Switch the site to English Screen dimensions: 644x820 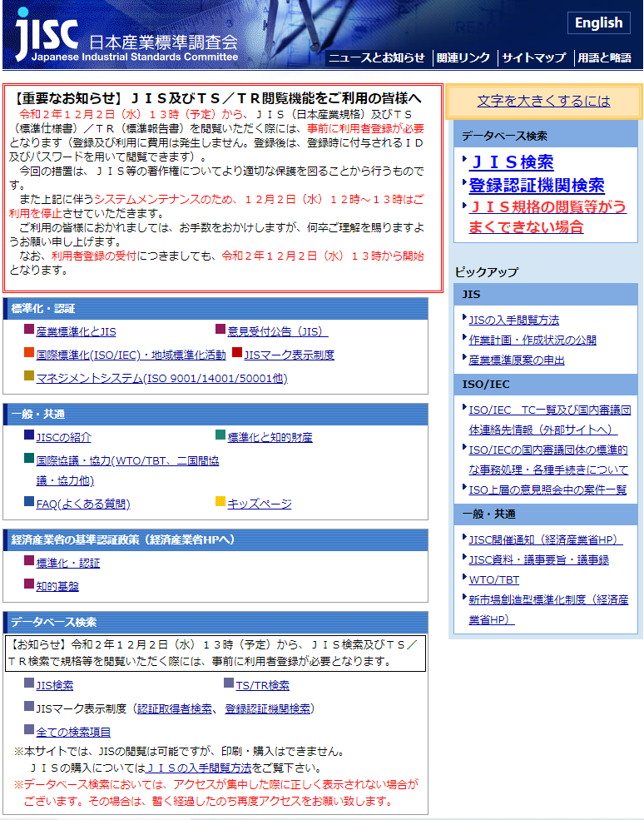[598, 23]
